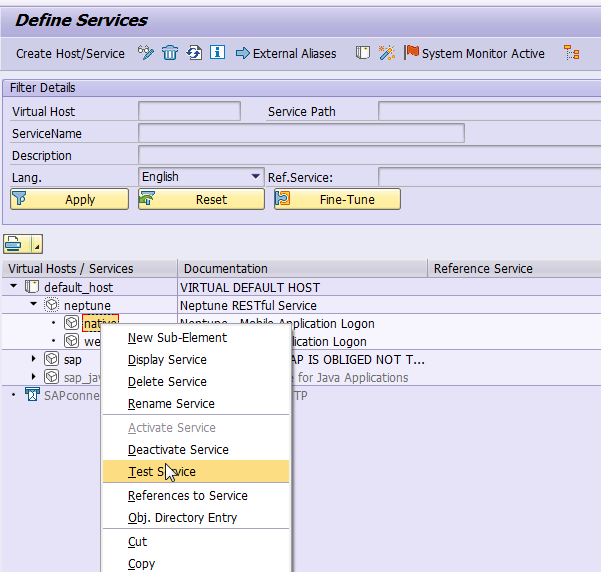Image resolution: width=601 pixels, height=572 pixels.
Task: Click the trash can delete icon
Action: (x=170, y=53)
